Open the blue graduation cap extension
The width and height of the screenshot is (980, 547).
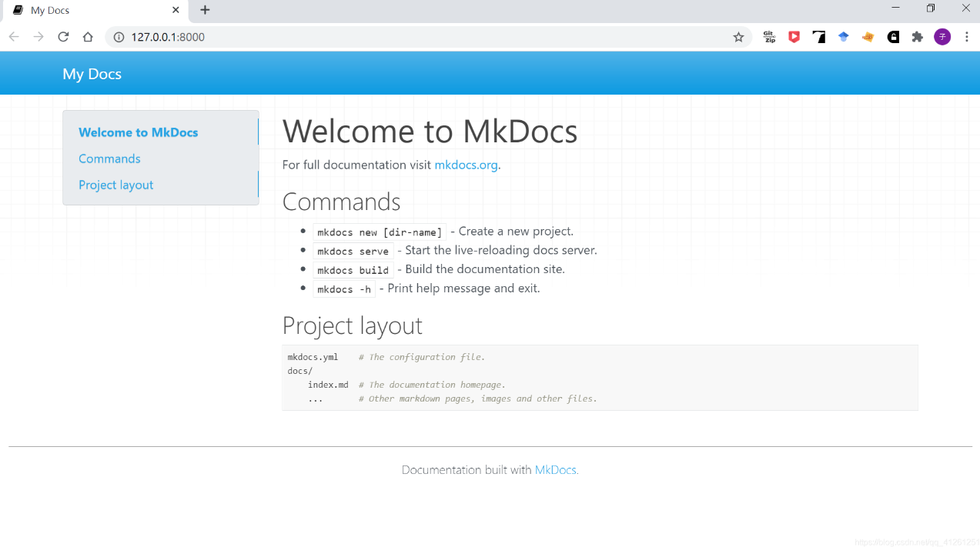click(844, 37)
